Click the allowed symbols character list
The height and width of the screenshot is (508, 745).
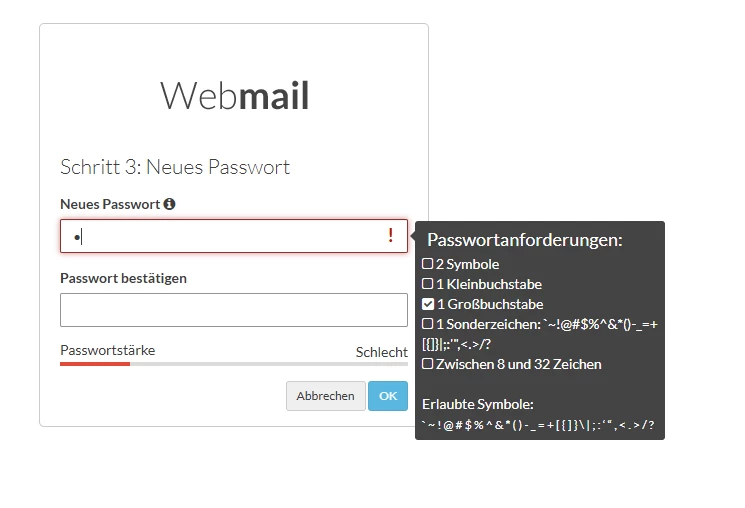pos(538,425)
